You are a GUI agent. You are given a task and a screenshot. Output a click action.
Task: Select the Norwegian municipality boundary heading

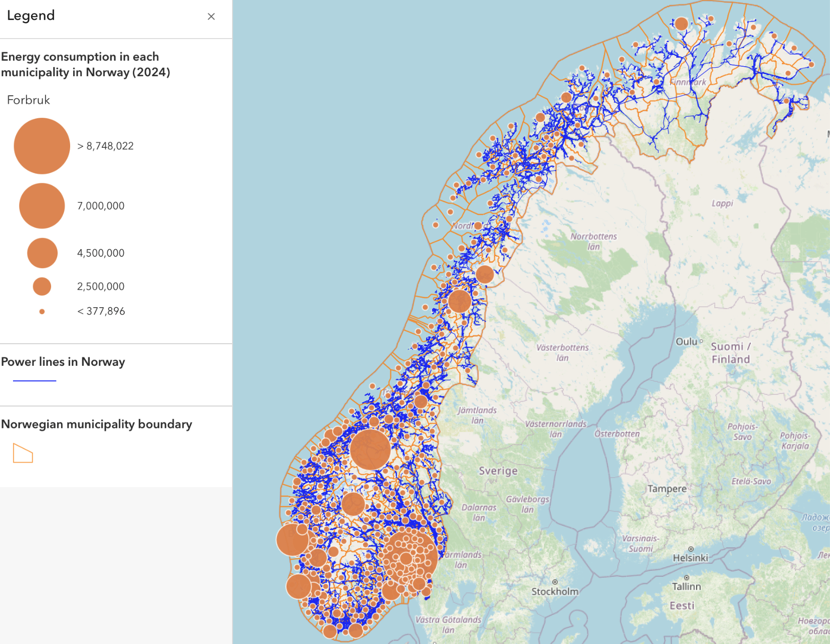[97, 424]
